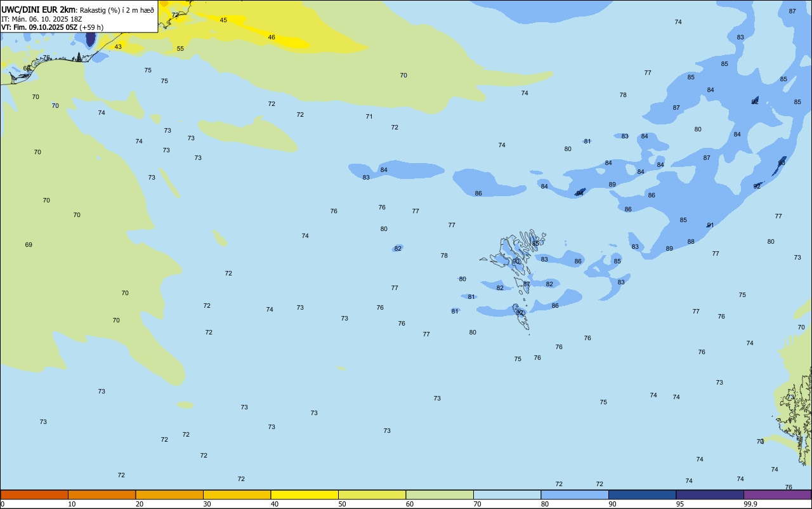Click the map title 'UWC/DINI EUR 2km'
Viewport: 812px width, 509px height.
click(39, 10)
